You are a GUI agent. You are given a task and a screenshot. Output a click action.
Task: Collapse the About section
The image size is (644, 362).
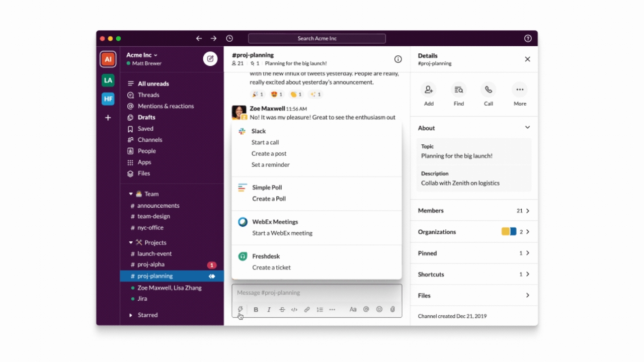[x=527, y=128]
